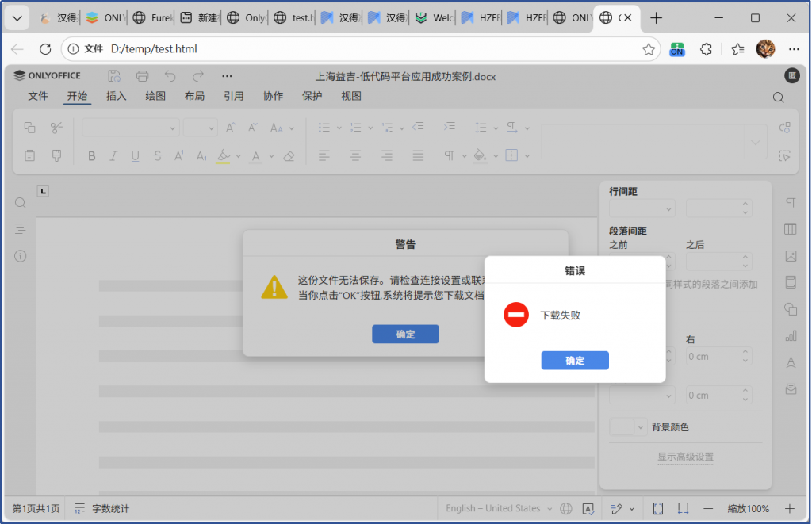Screen dimensions: 812x524
Task: Click the headings navigation icon in left sidebar
Action: pos(21,229)
